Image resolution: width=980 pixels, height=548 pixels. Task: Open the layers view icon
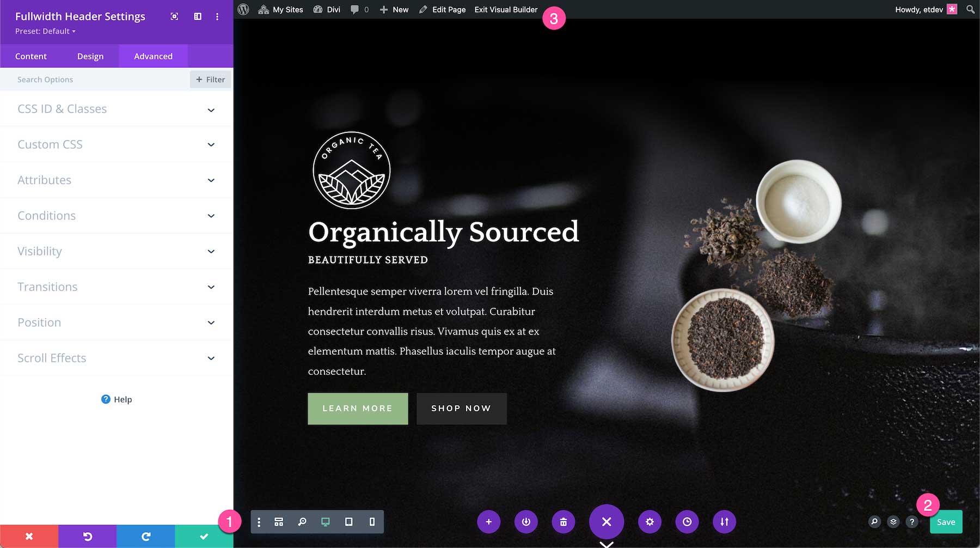pos(893,522)
